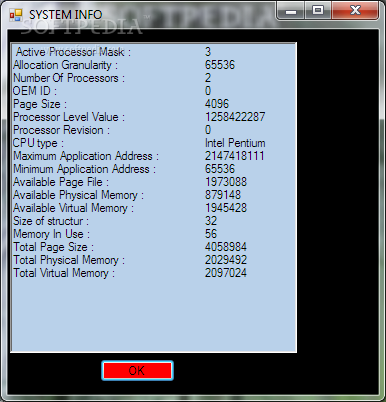Screen dimensions: 386x402
Task: Click the 'Page Size :' label
Action: pyautogui.click(x=40, y=104)
